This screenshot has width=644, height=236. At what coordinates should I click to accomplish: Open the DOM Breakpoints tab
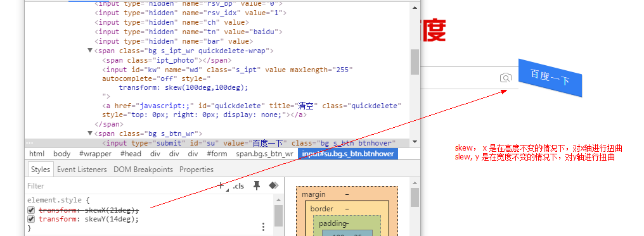point(143,169)
